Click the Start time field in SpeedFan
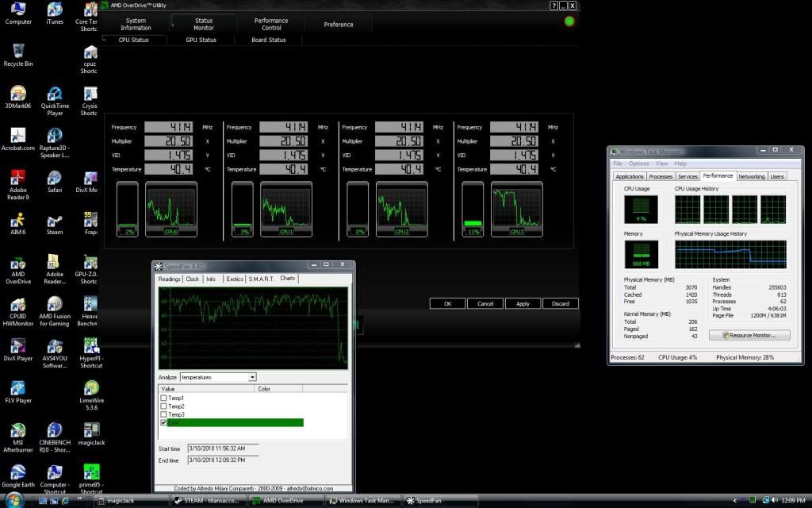This screenshot has width=812, height=508. 222,449
